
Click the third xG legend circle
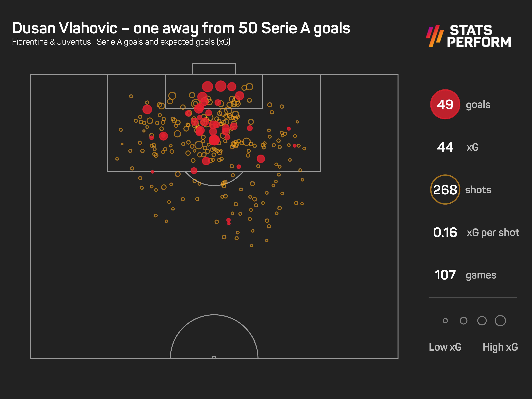point(482,321)
